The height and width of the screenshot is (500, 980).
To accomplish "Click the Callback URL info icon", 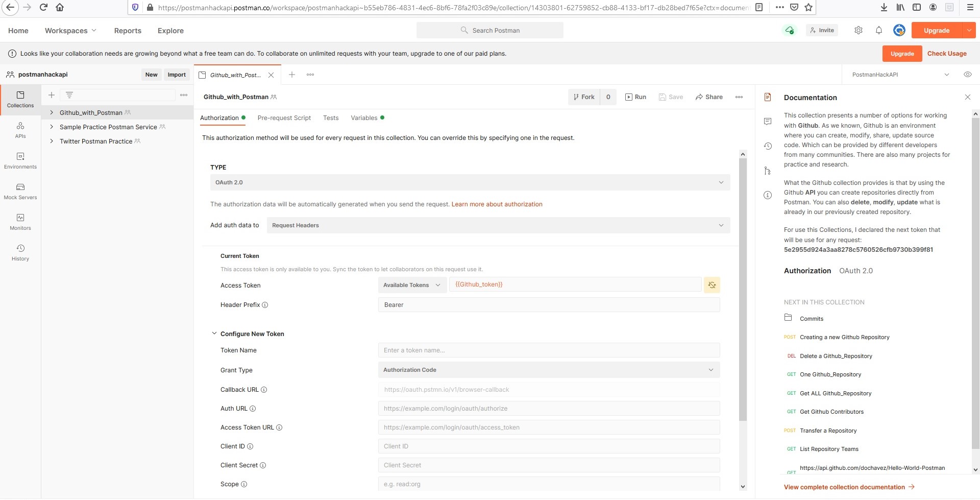I will 264,390.
